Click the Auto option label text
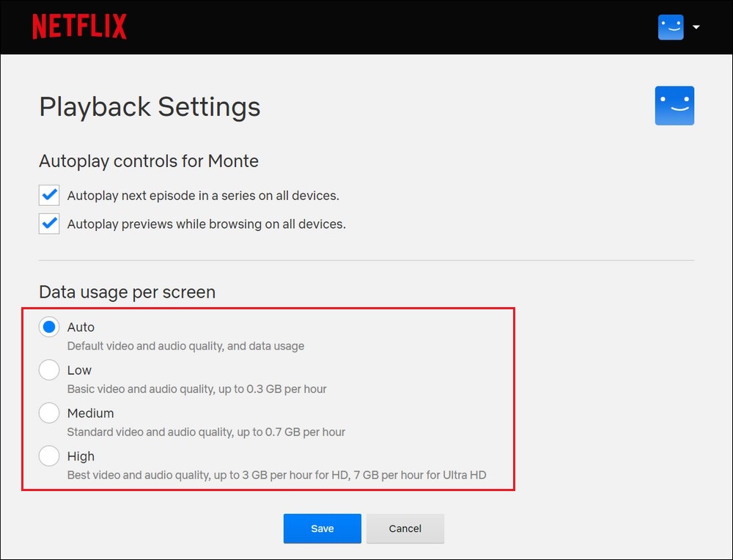This screenshot has height=560, width=733. coord(81,327)
